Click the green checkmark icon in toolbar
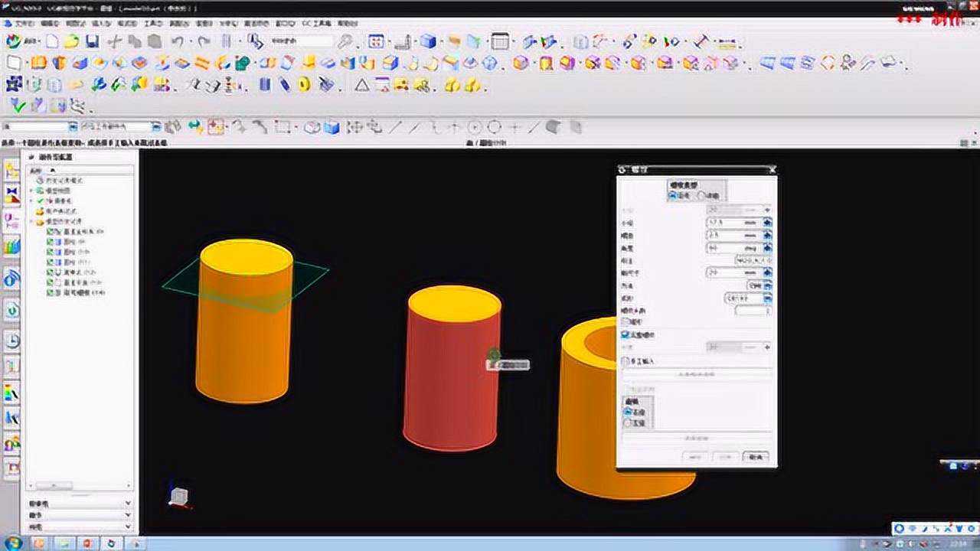This screenshot has height=551, width=980. [x=18, y=106]
